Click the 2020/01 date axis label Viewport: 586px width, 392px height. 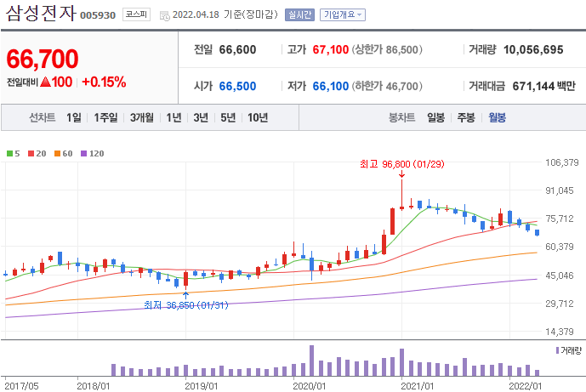click(309, 386)
